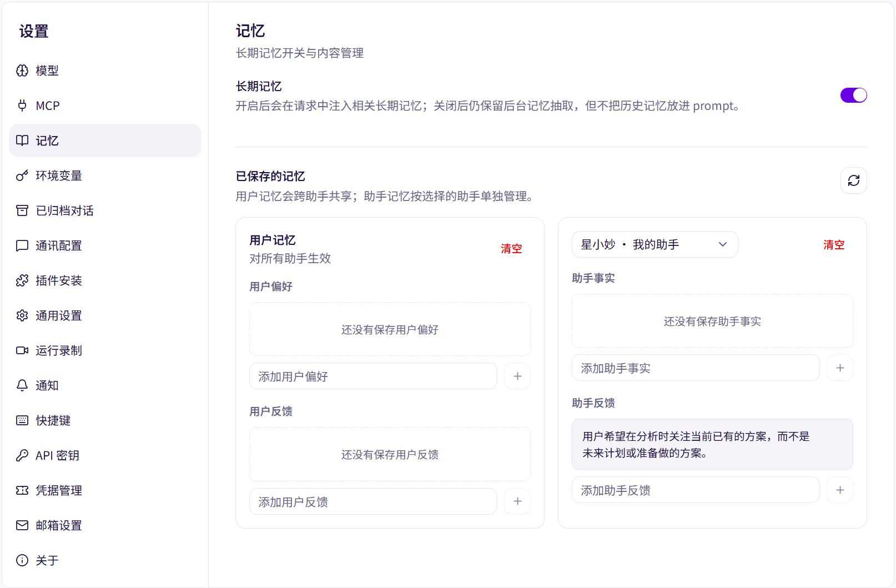Click the info icon beside 关于
The width and height of the screenshot is (896, 588).
(22, 560)
